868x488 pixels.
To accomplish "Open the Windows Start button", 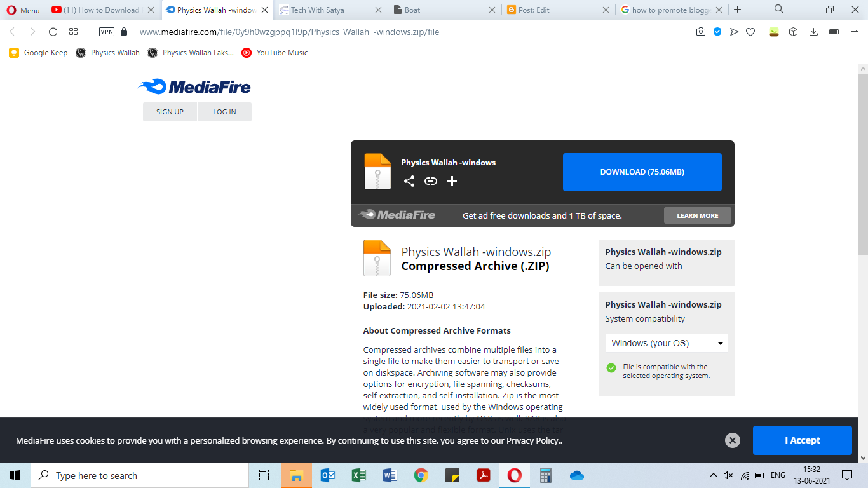I will 15,475.
